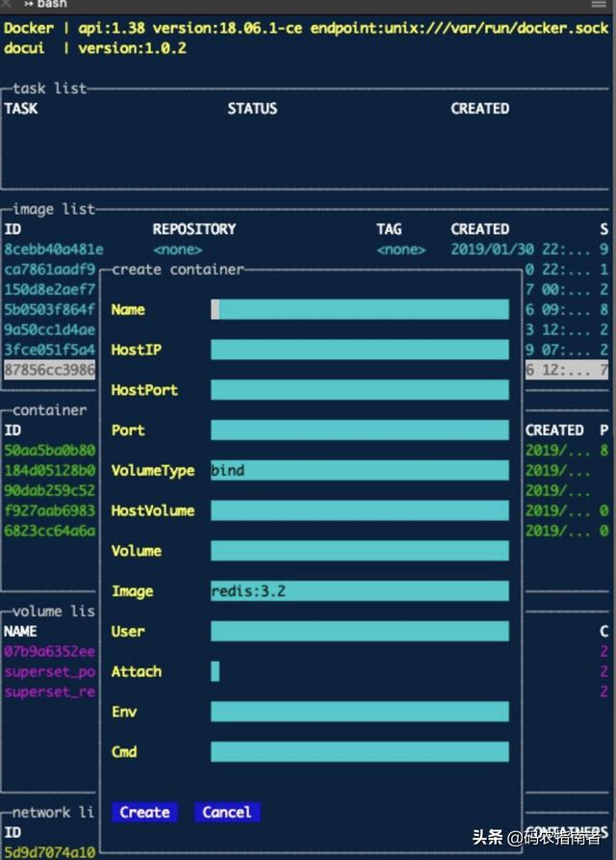Click the docui version:1.0.2 text

tap(95, 48)
